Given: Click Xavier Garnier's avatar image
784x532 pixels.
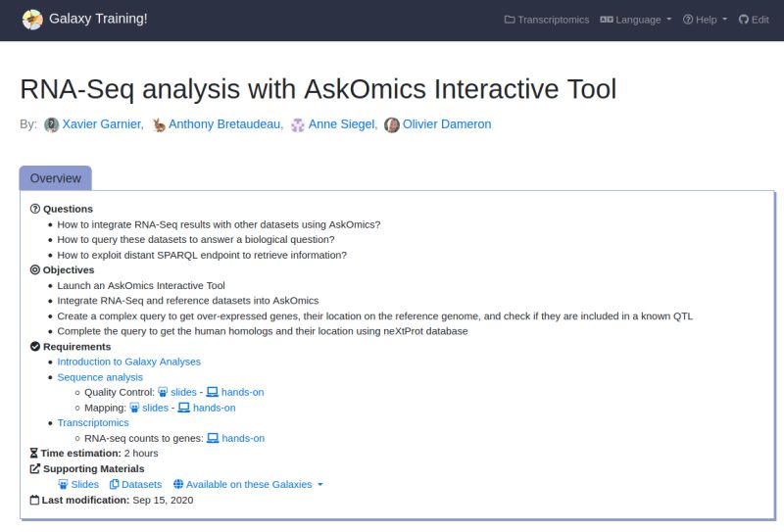Looking at the screenshot, I should pos(52,124).
